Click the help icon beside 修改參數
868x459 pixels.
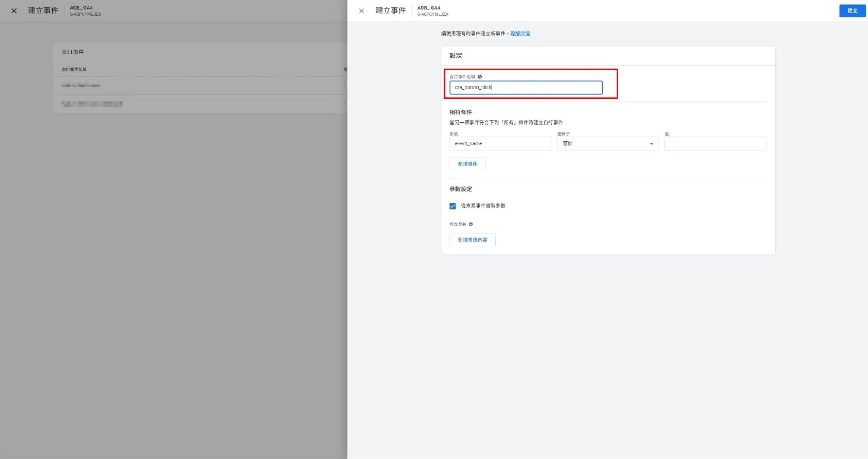tap(471, 224)
